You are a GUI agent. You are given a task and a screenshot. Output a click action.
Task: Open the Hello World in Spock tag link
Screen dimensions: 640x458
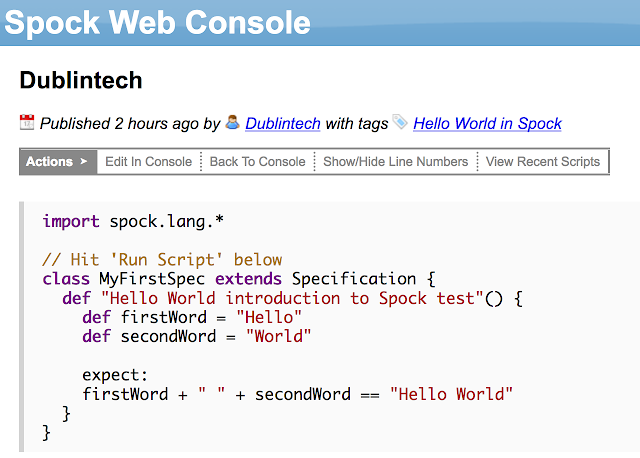(x=487, y=124)
